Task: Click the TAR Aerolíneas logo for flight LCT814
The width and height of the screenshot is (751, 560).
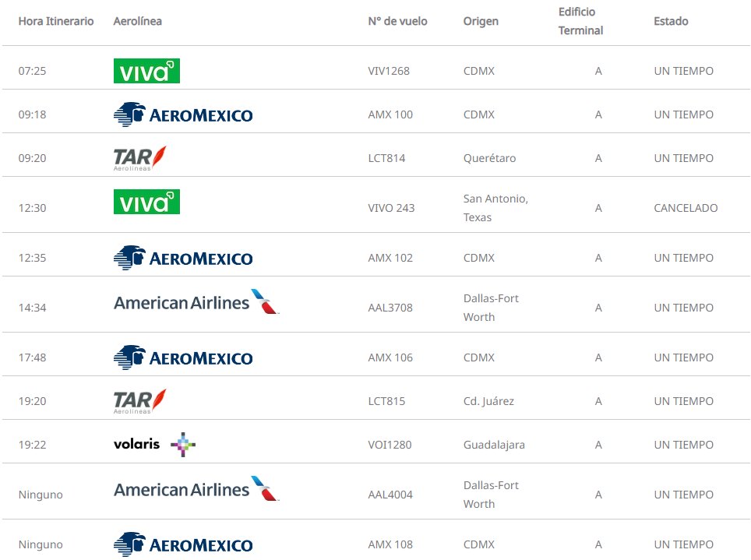Action: pyautogui.click(x=139, y=158)
